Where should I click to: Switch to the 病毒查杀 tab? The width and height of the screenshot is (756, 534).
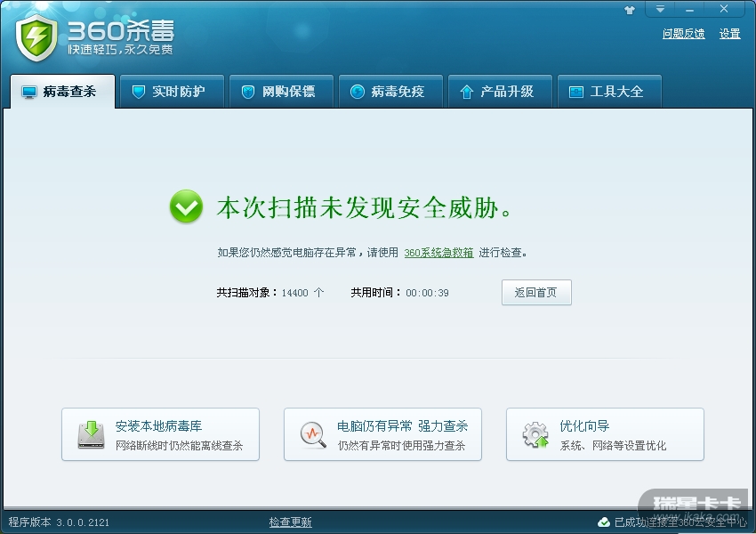click(x=62, y=92)
